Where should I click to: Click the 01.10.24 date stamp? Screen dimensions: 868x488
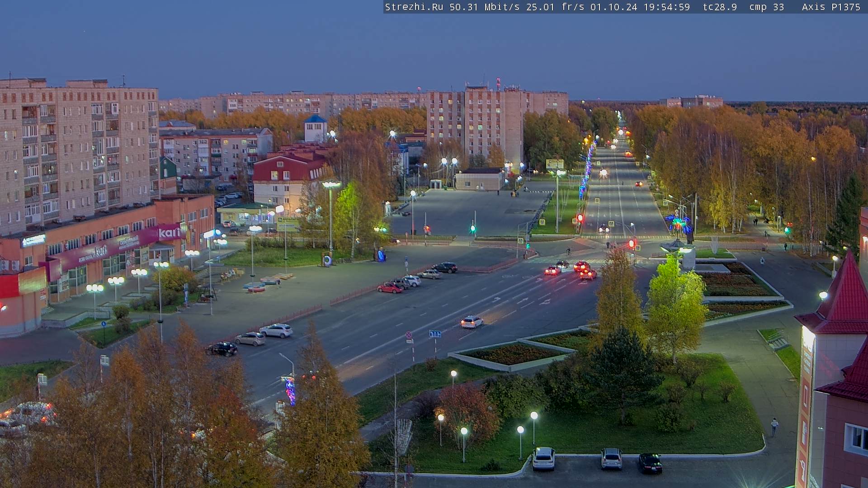(613, 7)
